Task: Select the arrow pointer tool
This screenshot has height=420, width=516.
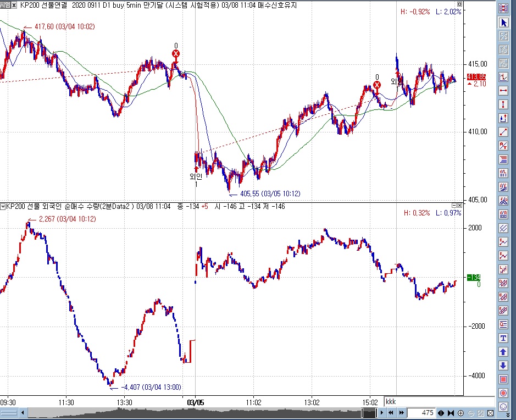Action: (x=503, y=22)
